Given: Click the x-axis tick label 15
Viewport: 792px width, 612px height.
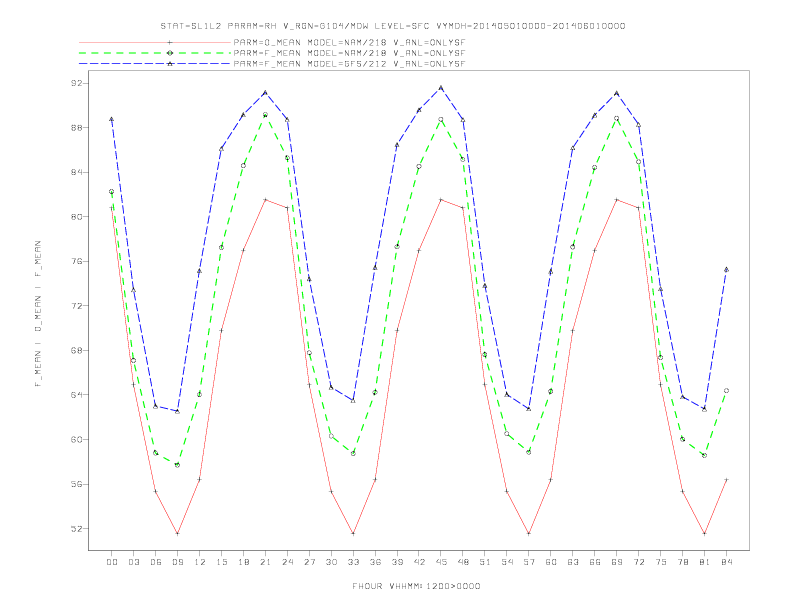Looking at the screenshot, I should 222,562.
